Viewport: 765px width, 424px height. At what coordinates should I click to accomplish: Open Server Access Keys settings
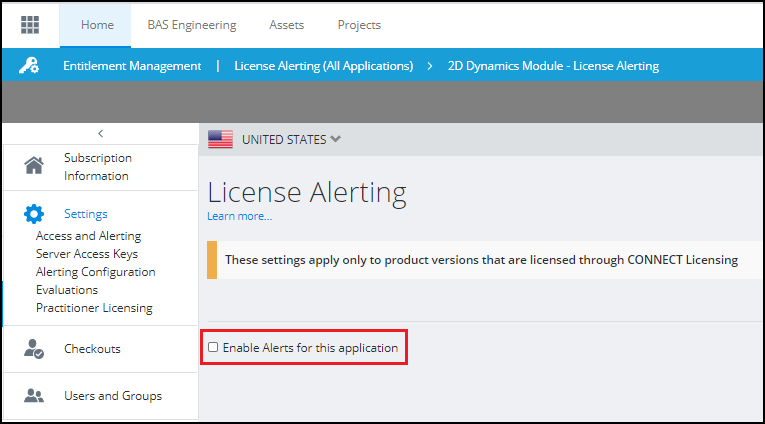86,254
